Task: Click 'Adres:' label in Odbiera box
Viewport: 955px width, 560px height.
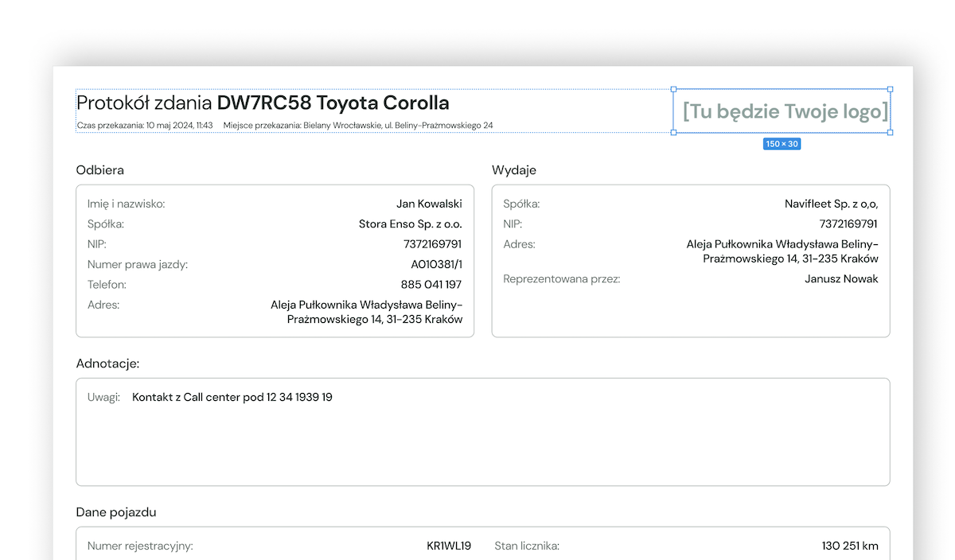Action: point(103,305)
